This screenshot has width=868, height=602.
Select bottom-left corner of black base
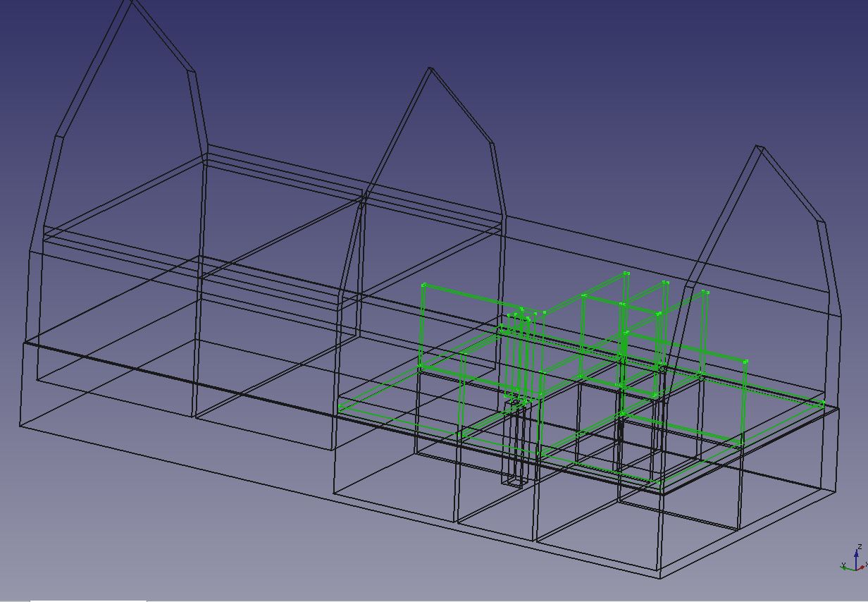20,425
